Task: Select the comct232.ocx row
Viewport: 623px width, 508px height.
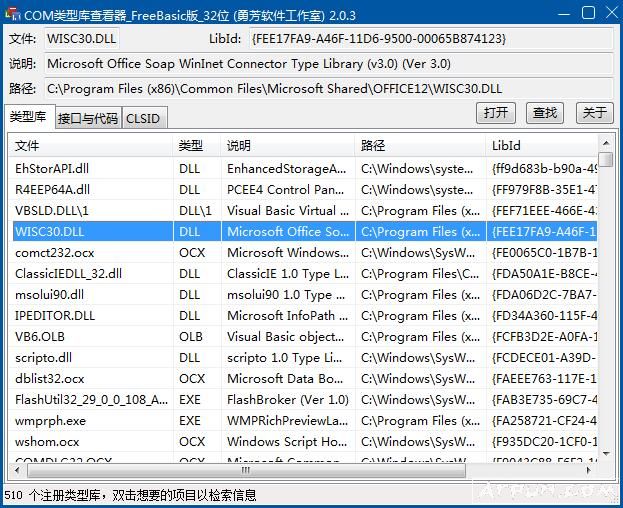Action: (x=303, y=253)
